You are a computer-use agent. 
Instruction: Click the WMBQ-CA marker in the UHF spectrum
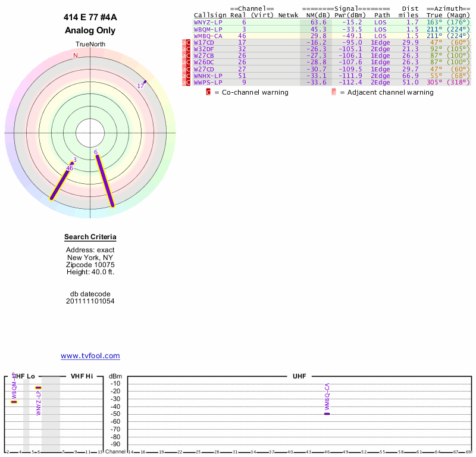[x=327, y=413]
